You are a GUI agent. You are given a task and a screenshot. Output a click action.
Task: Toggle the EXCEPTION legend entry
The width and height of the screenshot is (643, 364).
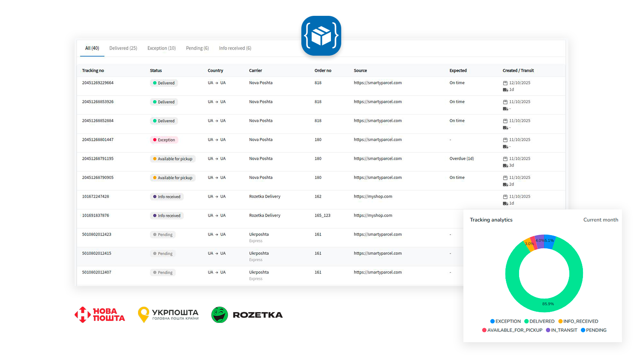505,321
